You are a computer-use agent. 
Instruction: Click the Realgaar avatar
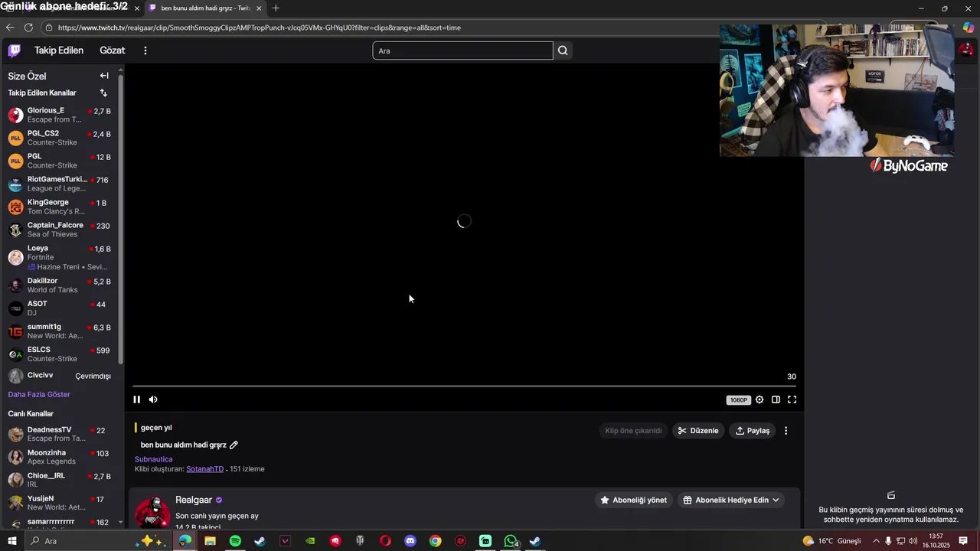click(152, 511)
